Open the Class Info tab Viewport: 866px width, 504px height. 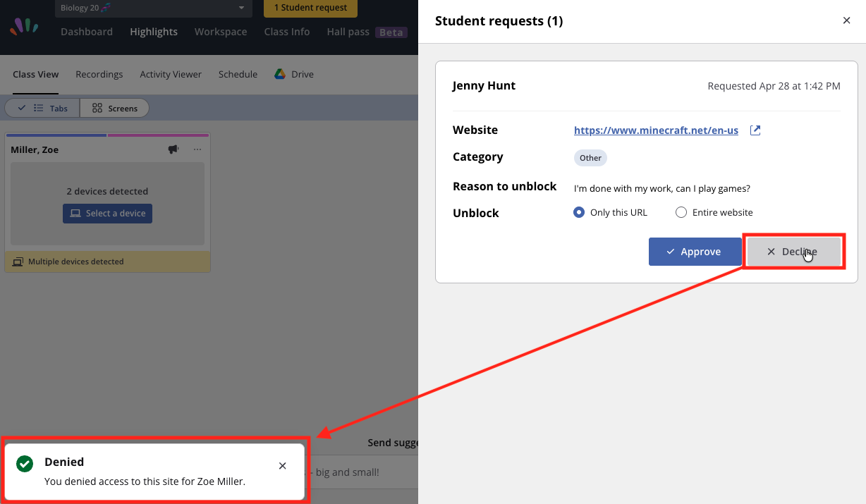[x=287, y=32]
